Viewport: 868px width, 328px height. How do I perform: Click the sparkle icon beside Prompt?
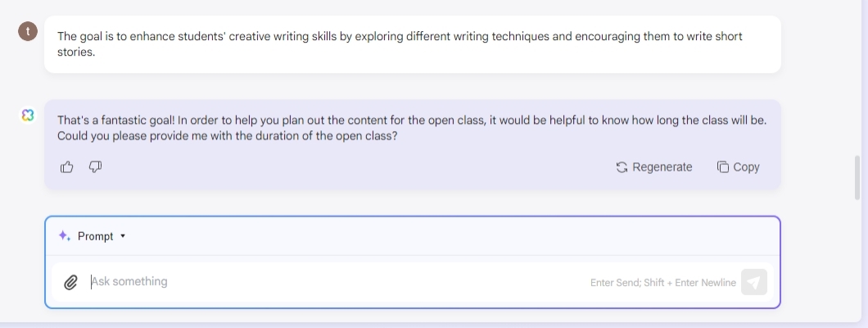(x=64, y=236)
